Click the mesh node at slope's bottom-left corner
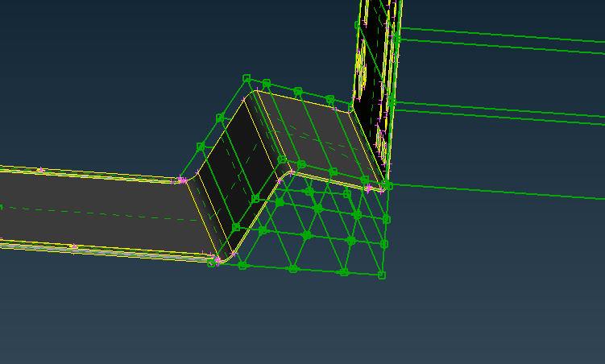 212,263
